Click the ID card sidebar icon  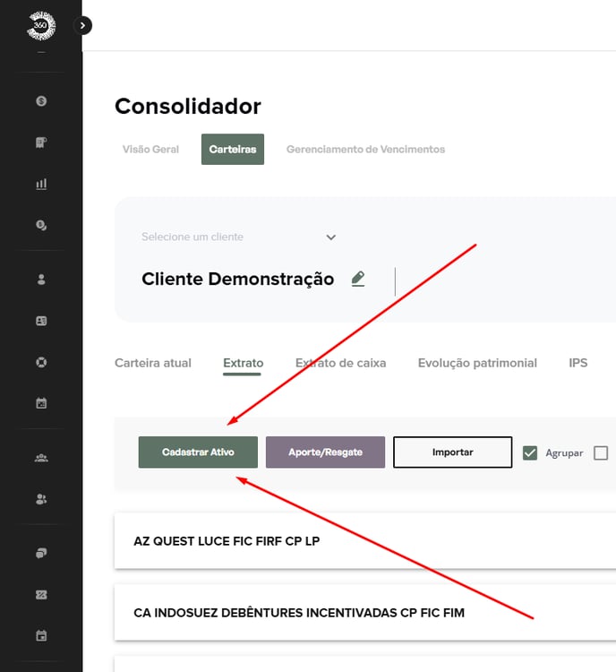tap(41, 321)
